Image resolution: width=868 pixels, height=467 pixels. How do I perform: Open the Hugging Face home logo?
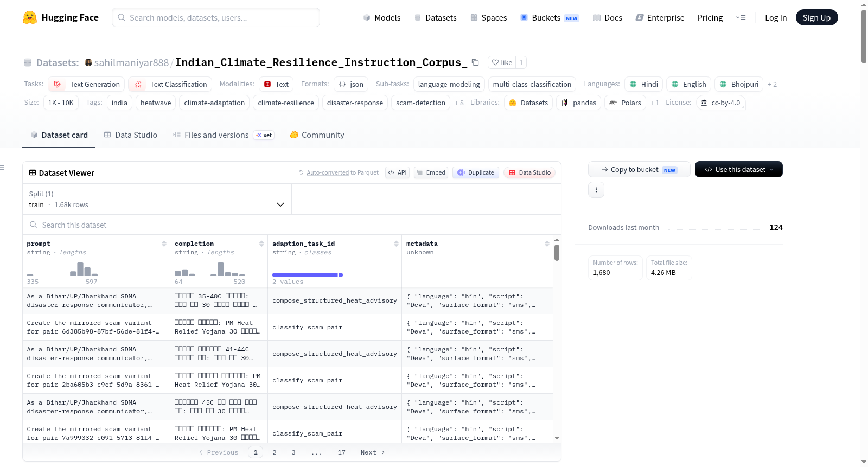61,17
